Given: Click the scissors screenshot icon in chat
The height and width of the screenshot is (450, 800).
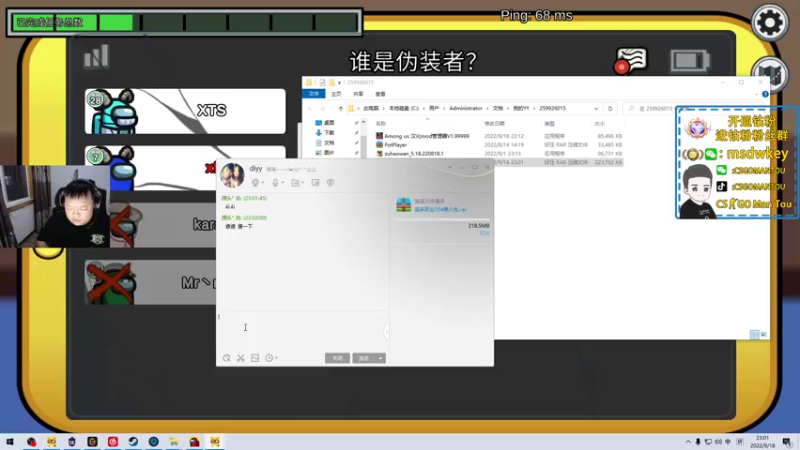Looking at the screenshot, I should click(241, 358).
